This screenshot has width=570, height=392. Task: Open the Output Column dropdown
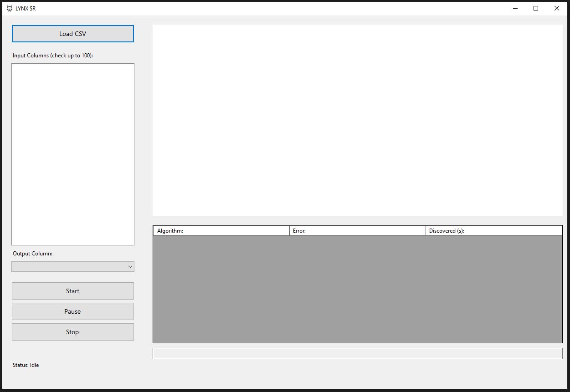point(73,266)
